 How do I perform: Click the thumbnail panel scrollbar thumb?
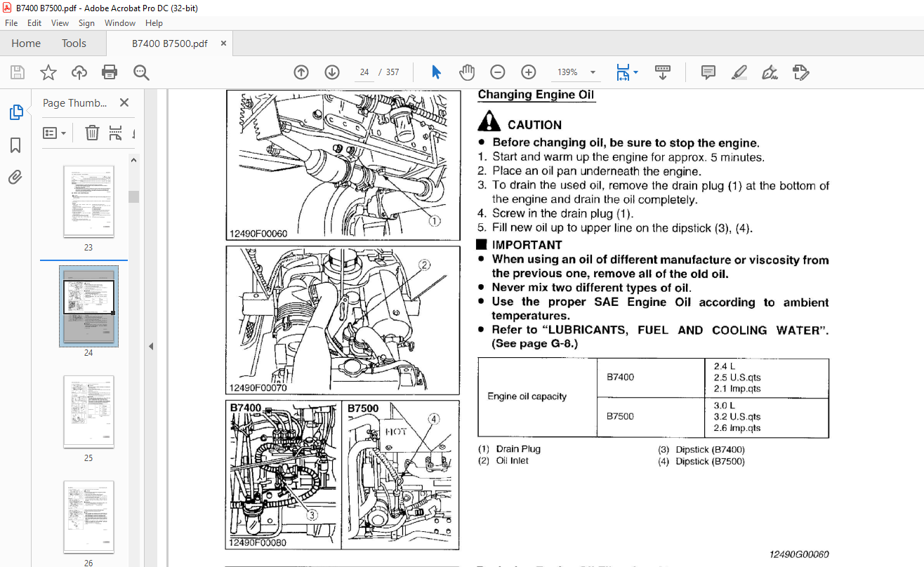pos(133,196)
